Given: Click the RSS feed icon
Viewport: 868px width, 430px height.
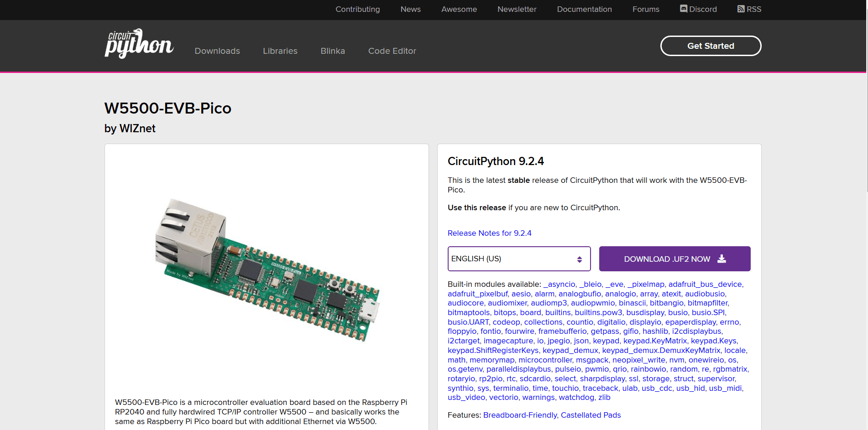Looking at the screenshot, I should coord(741,9).
